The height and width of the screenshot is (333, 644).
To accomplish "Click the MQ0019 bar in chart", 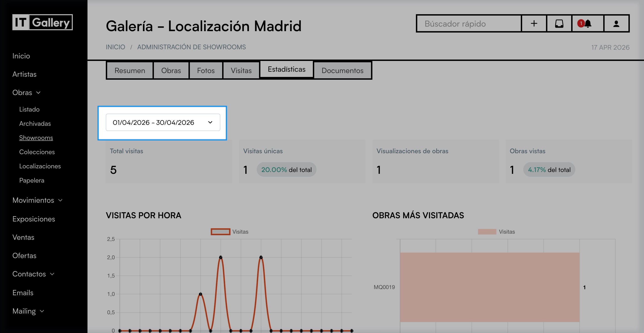I will point(489,287).
